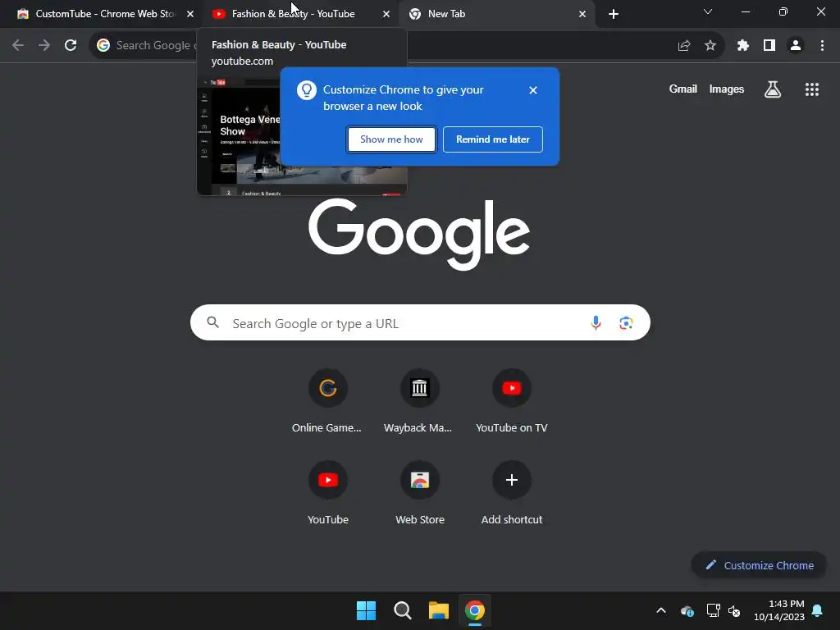Expand the hidden system tray icons
The height and width of the screenshot is (630, 840).
661,610
